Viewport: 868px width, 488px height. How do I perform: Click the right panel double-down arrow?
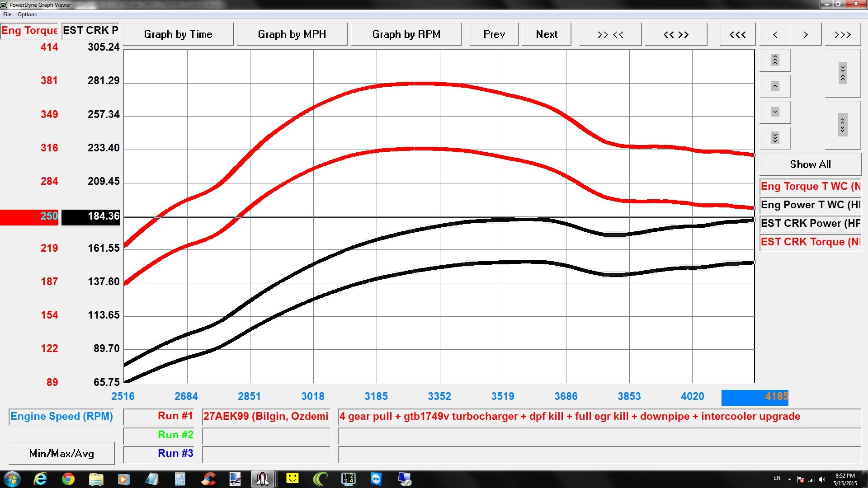click(775, 138)
